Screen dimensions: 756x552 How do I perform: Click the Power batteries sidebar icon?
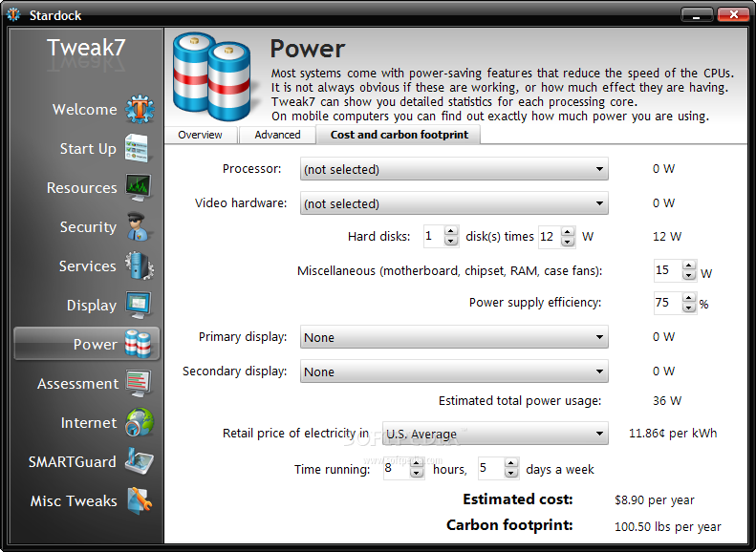(x=139, y=344)
